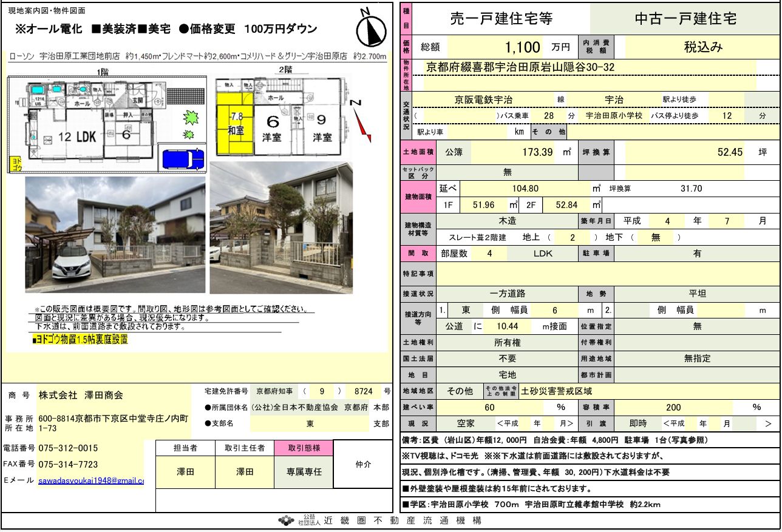Click the 中古一戸建住宅 heading
The width and height of the screenshot is (782, 532).
pyautogui.click(x=685, y=19)
